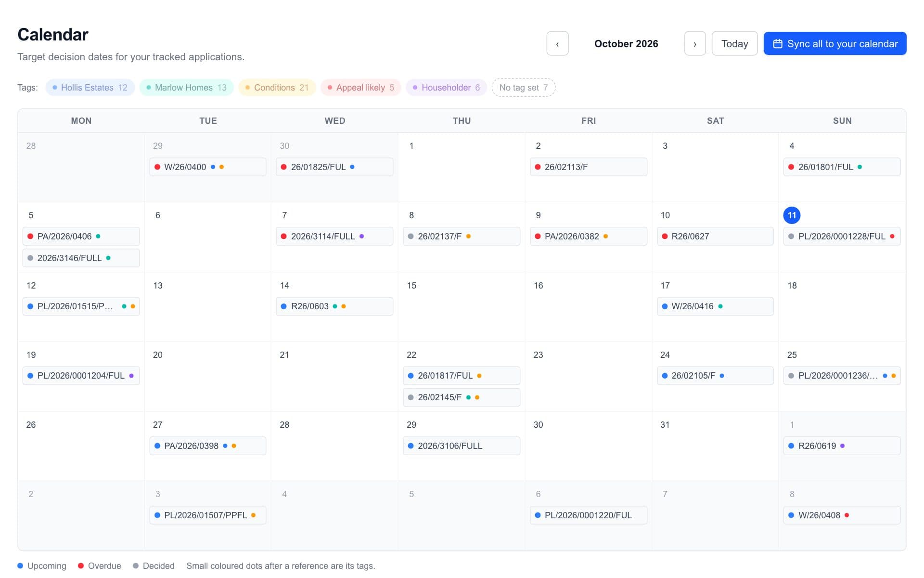Open application PA/2026/0398

208,446
